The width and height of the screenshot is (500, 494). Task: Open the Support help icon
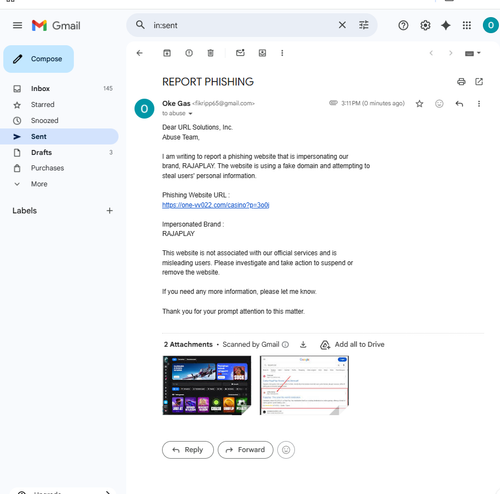403,25
